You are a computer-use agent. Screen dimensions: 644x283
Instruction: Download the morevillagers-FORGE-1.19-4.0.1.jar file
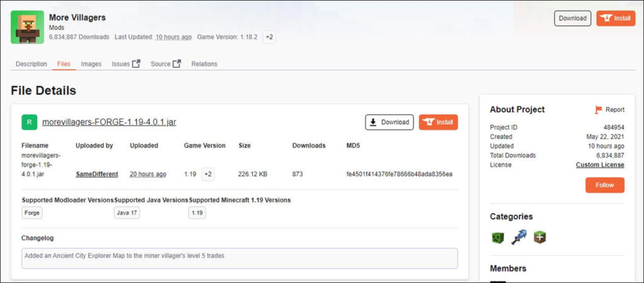[x=389, y=123]
